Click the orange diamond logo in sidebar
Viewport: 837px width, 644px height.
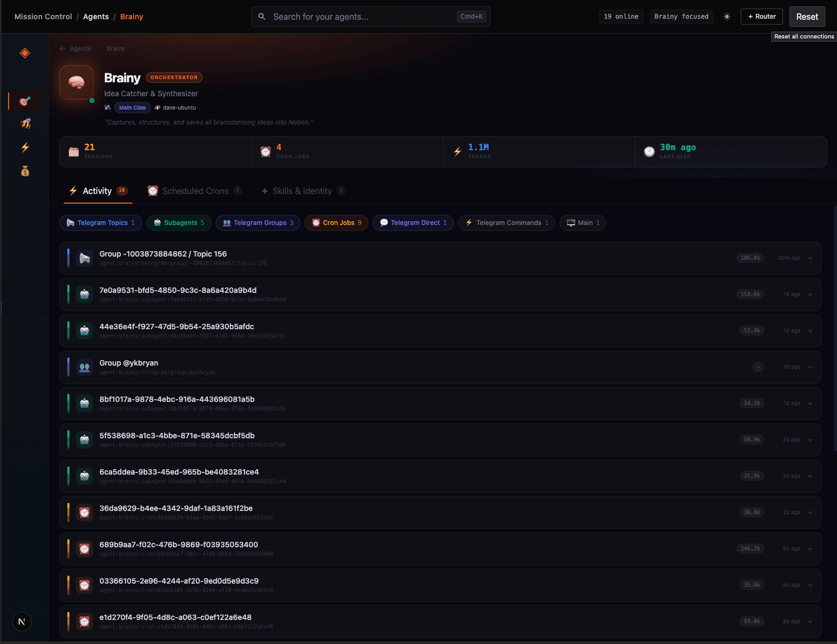coord(25,53)
